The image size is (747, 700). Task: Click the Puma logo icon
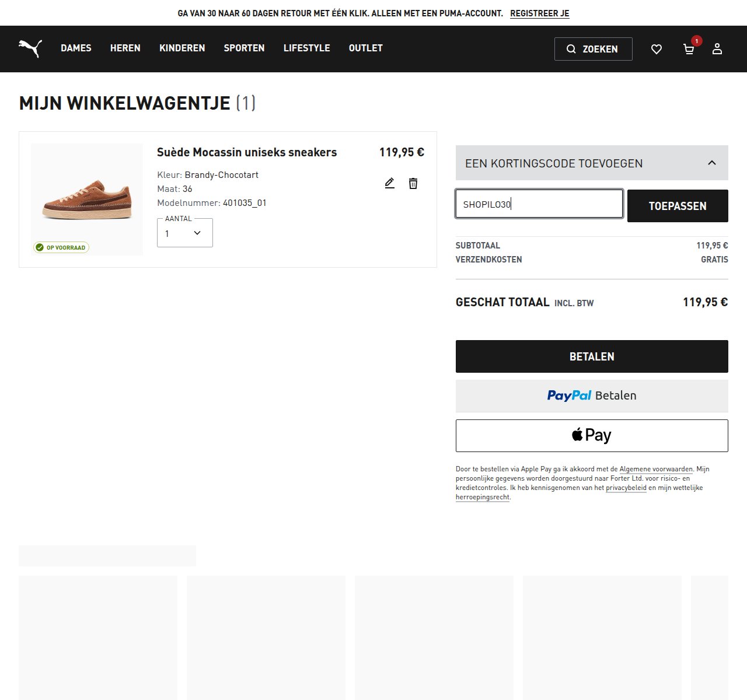click(30, 48)
